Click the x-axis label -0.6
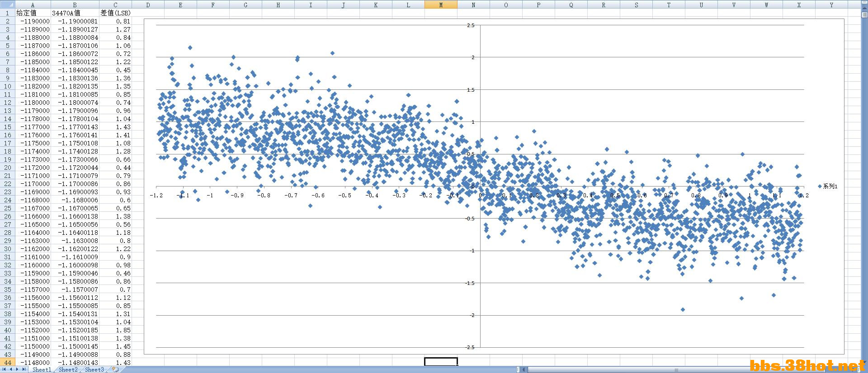Image resolution: width=868 pixels, height=373 pixels. click(318, 196)
